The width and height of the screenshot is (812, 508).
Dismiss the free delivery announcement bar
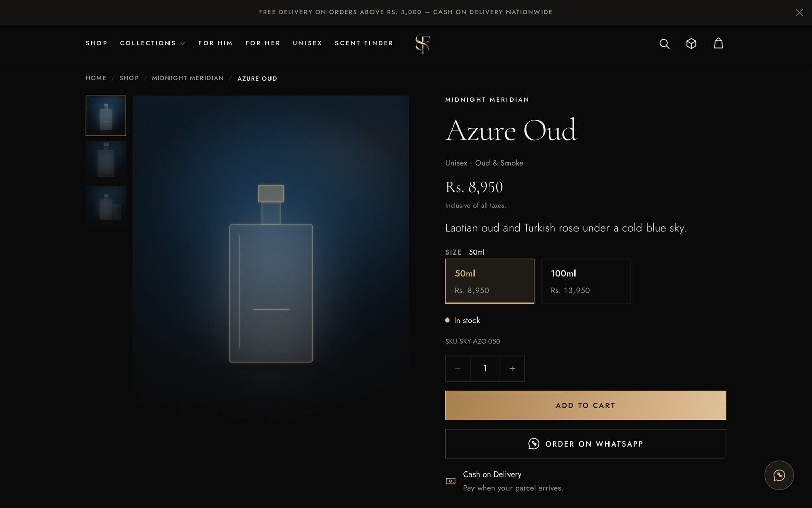pyautogui.click(x=799, y=12)
